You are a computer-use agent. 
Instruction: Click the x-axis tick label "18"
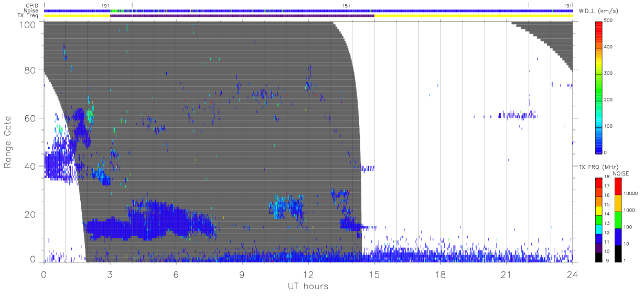(441, 274)
